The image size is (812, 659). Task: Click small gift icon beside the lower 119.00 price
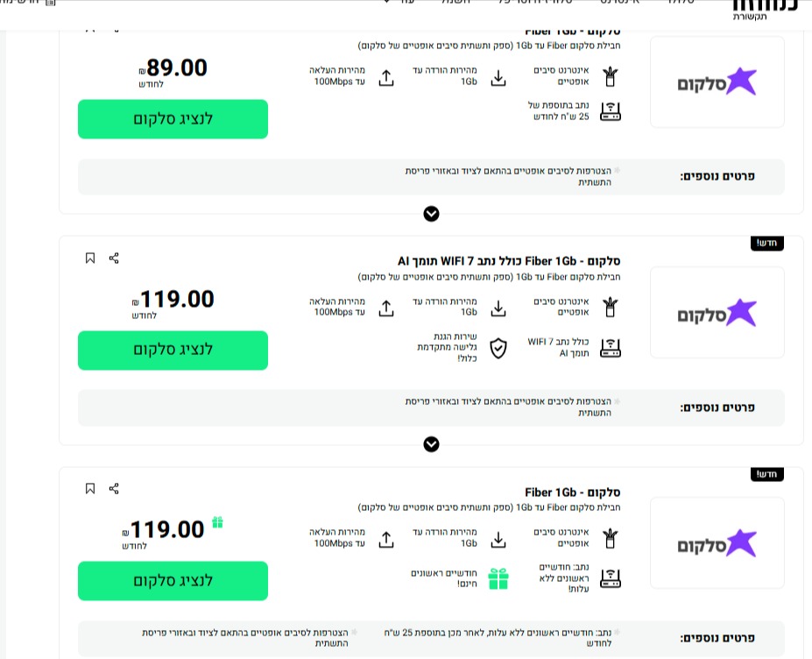[x=217, y=522]
